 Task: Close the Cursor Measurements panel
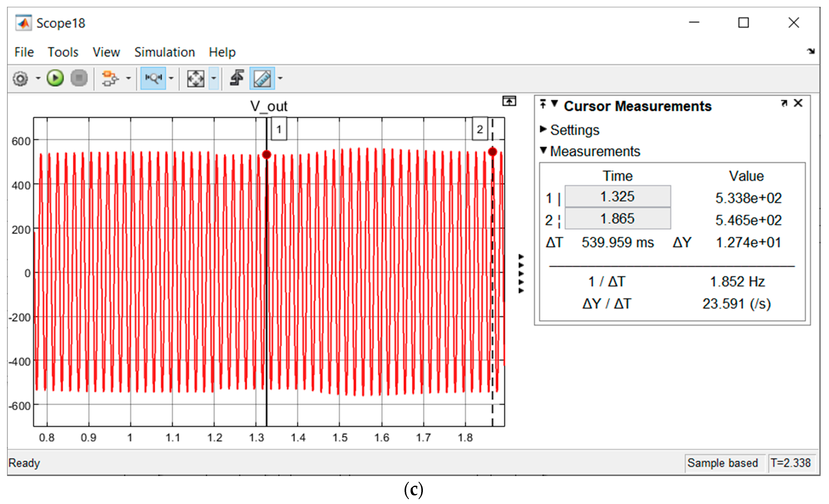click(798, 103)
